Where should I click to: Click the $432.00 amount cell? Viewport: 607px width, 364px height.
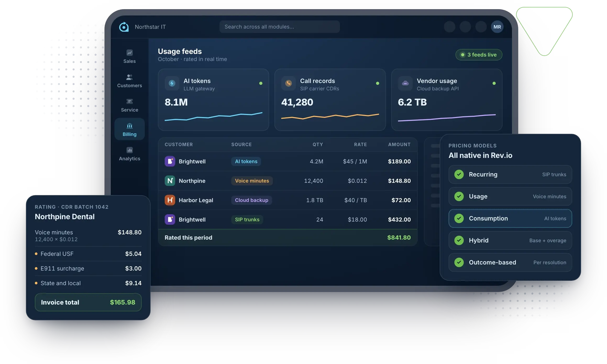pos(399,219)
